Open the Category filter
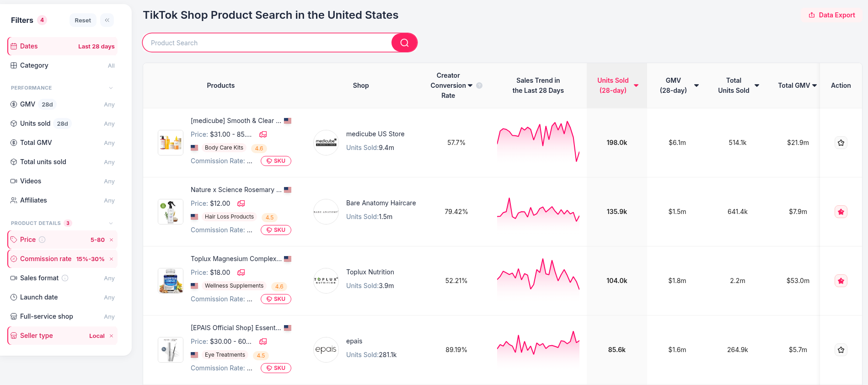 click(x=63, y=65)
